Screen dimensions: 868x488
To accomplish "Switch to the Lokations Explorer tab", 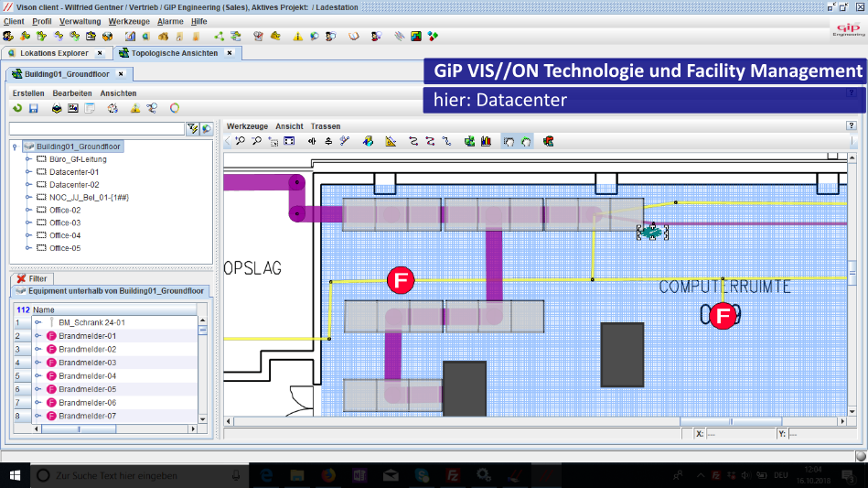I will tap(54, 53).
